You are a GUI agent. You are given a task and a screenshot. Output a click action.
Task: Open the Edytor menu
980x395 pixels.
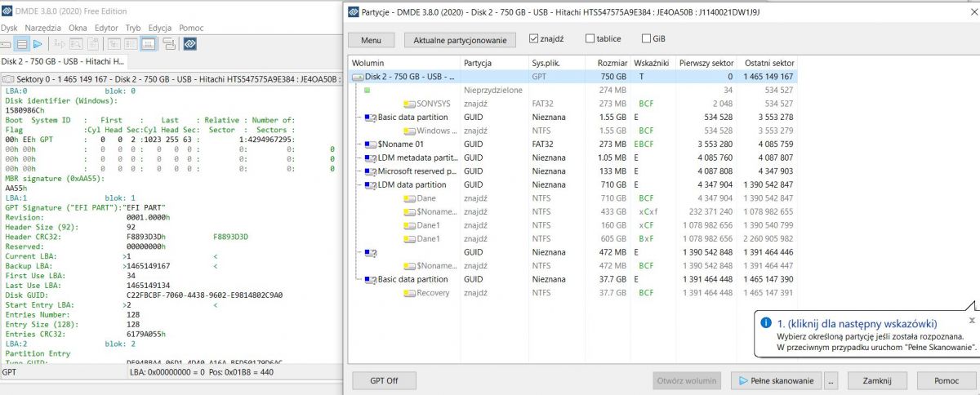coord(106,28)
